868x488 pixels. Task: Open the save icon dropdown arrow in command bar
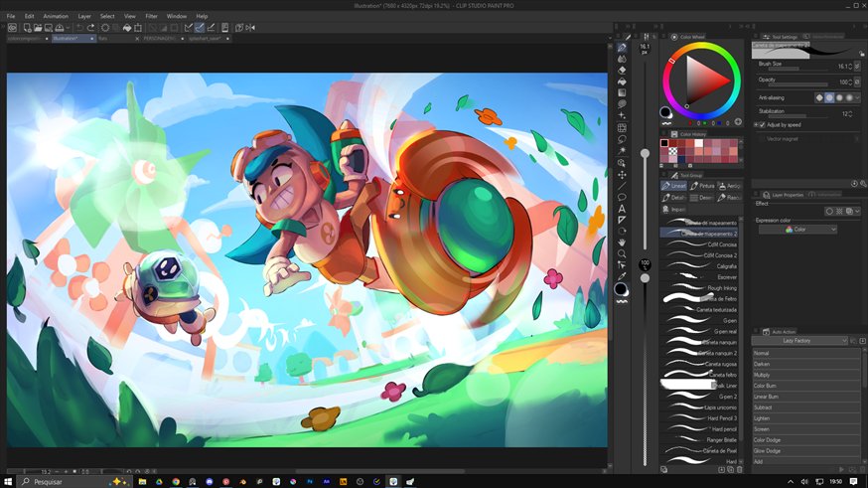coord(68,28)
